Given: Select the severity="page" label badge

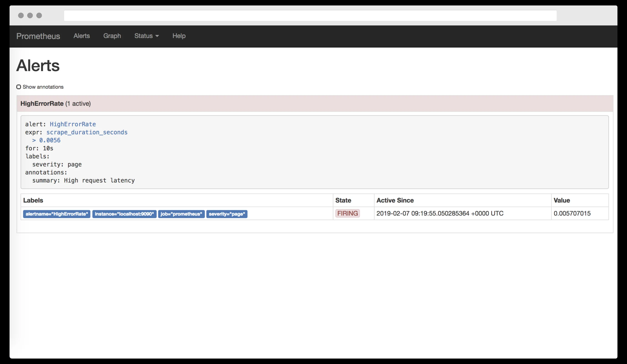Looking at the screenshot, I should point(227,214).
